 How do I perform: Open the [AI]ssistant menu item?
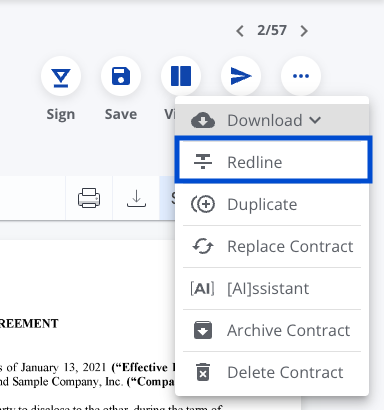tap(272, 288)
